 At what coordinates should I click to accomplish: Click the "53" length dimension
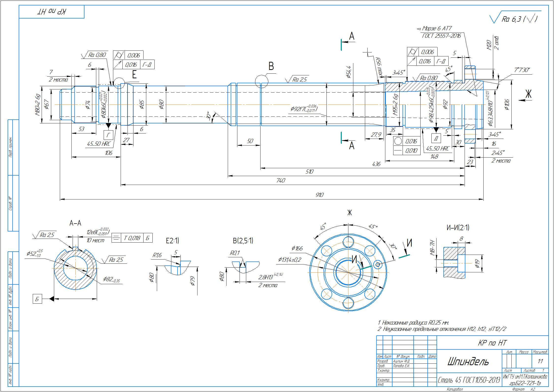tap(81, 129)
